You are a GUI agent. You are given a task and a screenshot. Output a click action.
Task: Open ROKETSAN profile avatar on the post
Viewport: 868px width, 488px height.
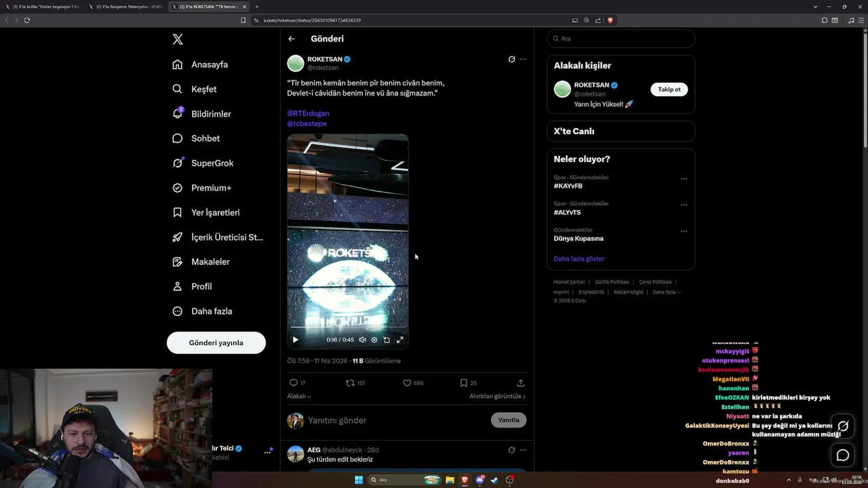296,63
